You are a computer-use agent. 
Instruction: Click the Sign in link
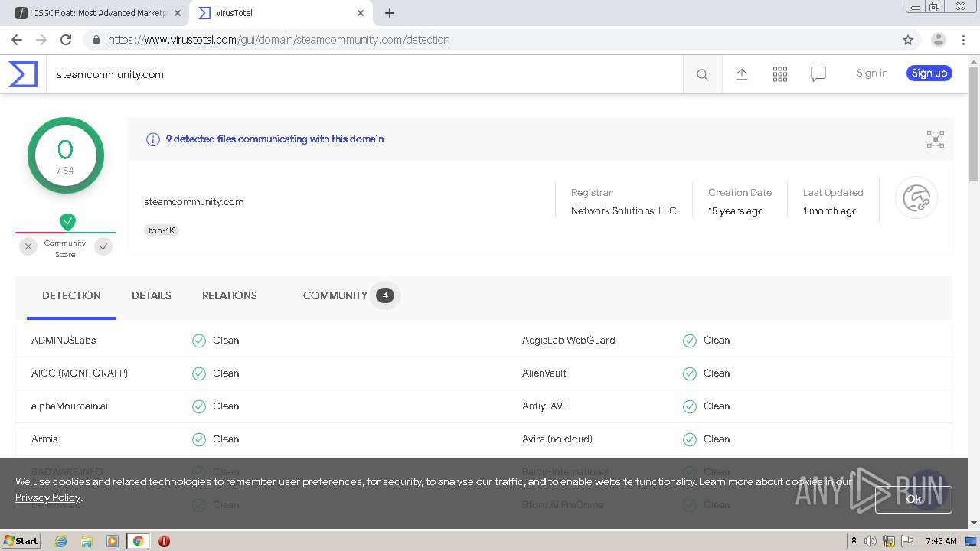coord(872,73)
